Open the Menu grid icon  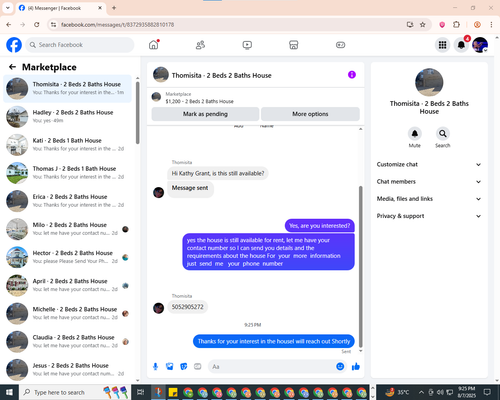tap(442, 45)
